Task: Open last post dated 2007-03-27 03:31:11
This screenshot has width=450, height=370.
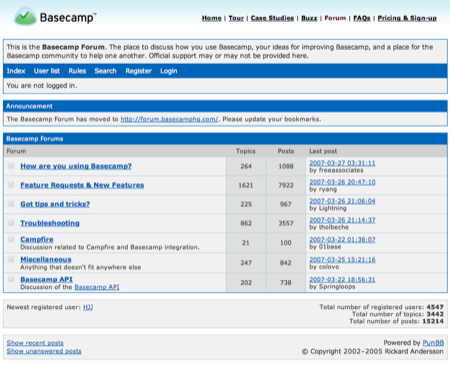Action: point(342,163)
